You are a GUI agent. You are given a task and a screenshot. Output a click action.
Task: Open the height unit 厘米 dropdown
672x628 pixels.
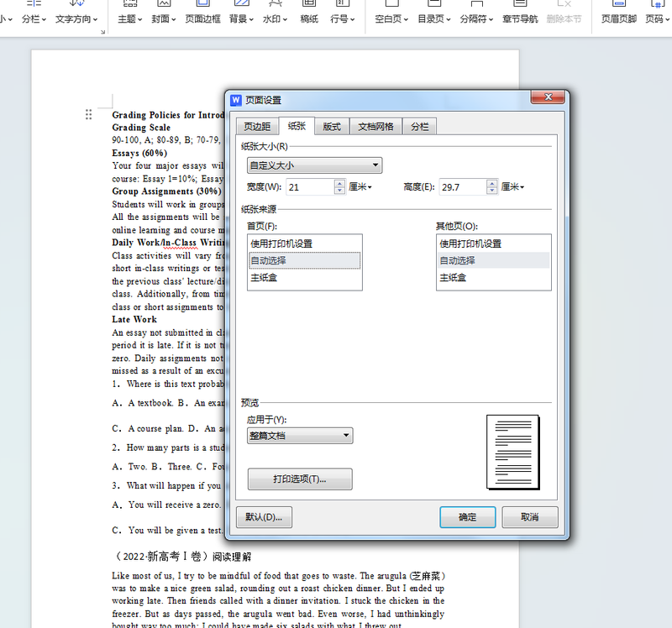[512, 187]
